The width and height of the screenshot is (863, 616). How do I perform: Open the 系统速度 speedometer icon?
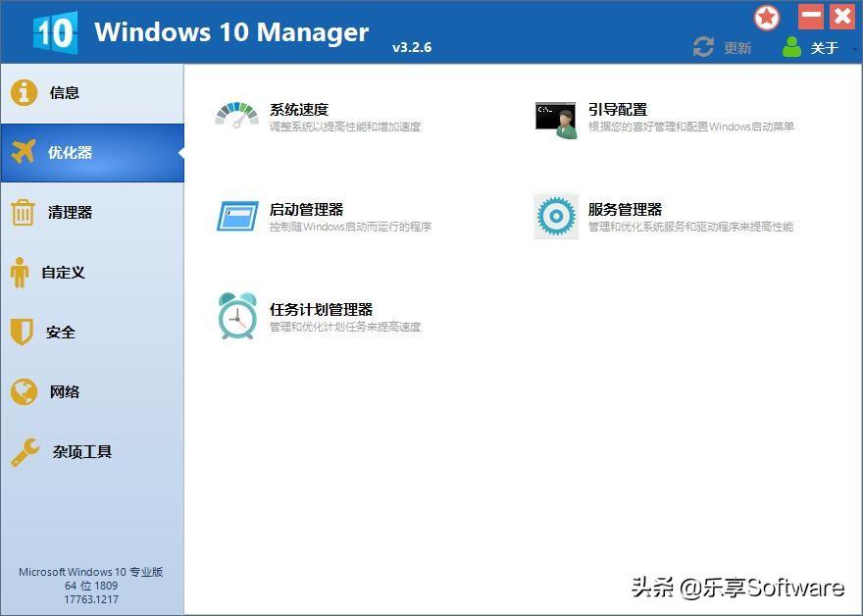pyautogui.click(x=236, y=115)
